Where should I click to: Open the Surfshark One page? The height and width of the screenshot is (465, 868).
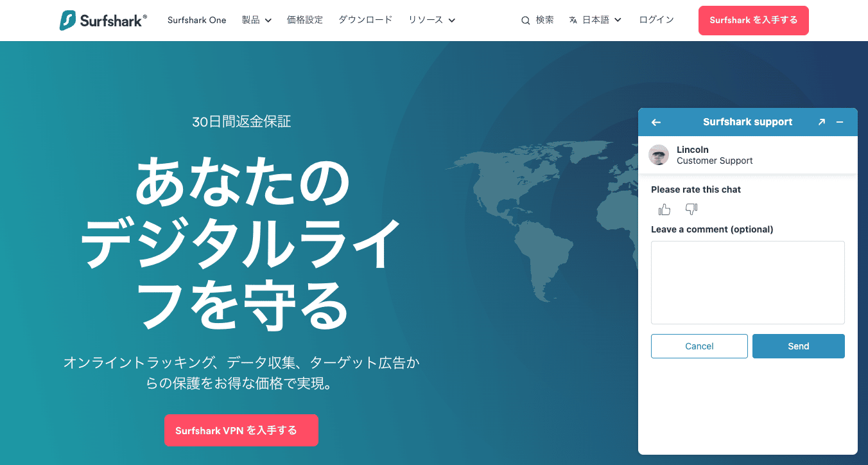coord(196,20)
